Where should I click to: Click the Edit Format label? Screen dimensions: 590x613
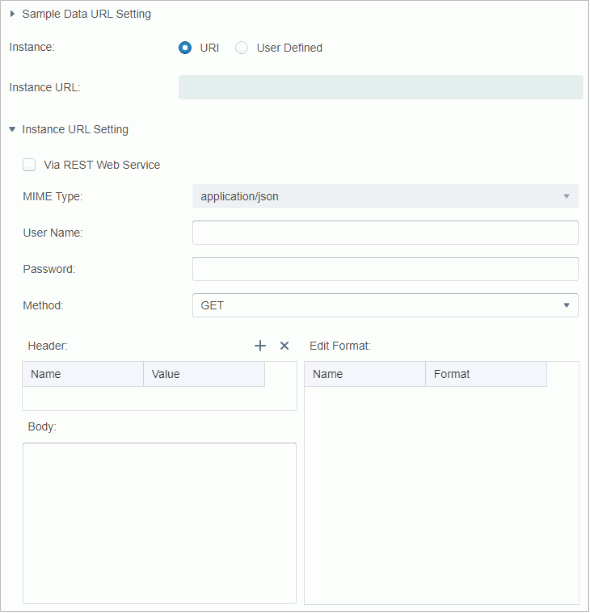(340, 346)
